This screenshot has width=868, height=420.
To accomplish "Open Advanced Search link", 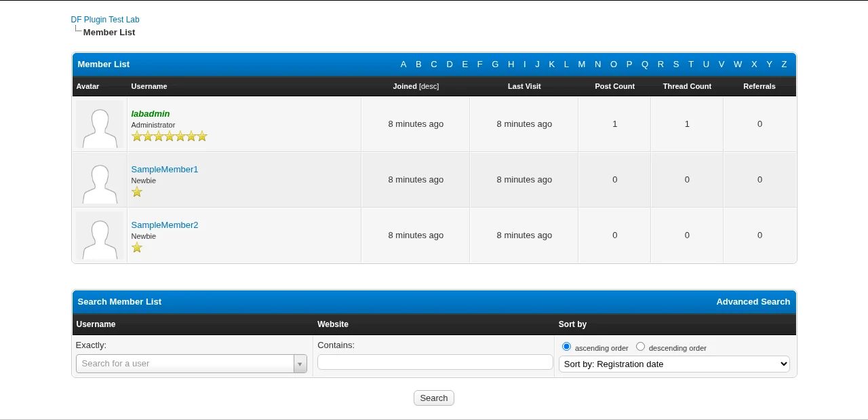I will [753, 302].
